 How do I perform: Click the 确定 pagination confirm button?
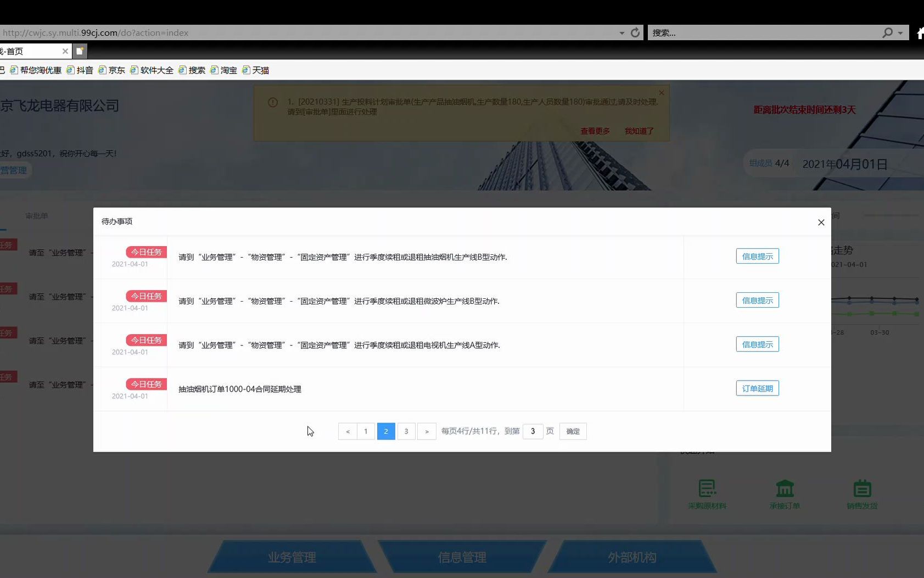tap(573, 431)
